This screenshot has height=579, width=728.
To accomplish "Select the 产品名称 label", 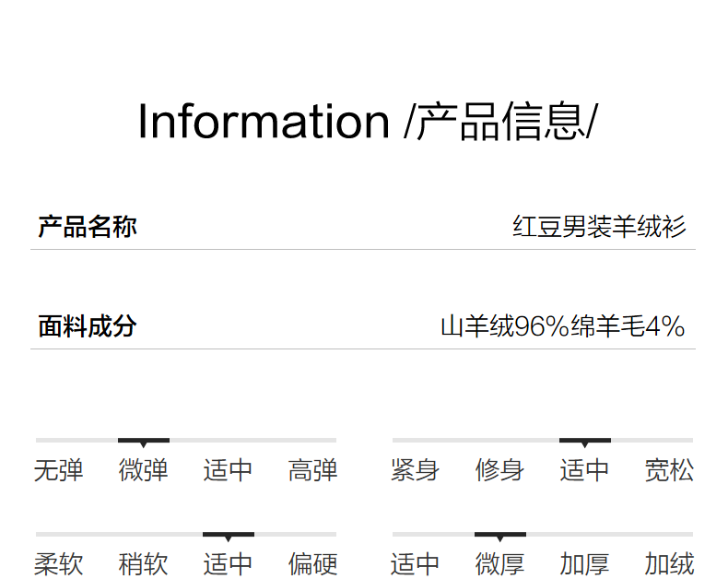I will (x=88, y=227).
